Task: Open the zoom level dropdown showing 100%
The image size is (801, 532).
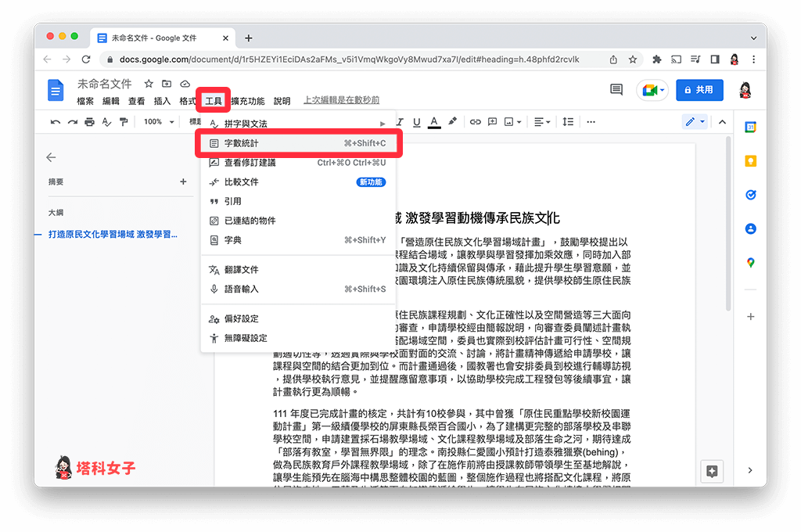Action: [157, 122]
